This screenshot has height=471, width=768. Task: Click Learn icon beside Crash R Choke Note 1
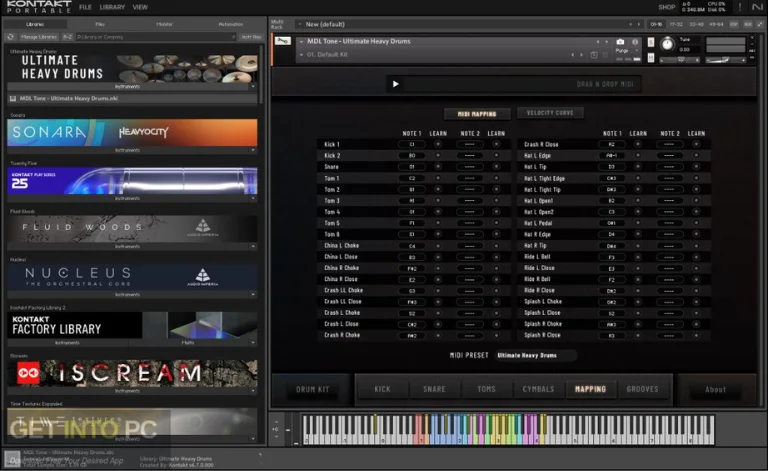(x=438, y=335)
